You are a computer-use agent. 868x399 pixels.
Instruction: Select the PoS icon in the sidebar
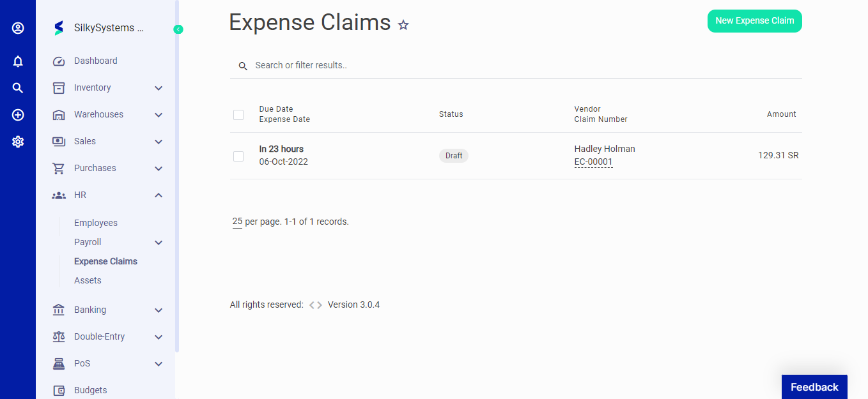[58, 363]
